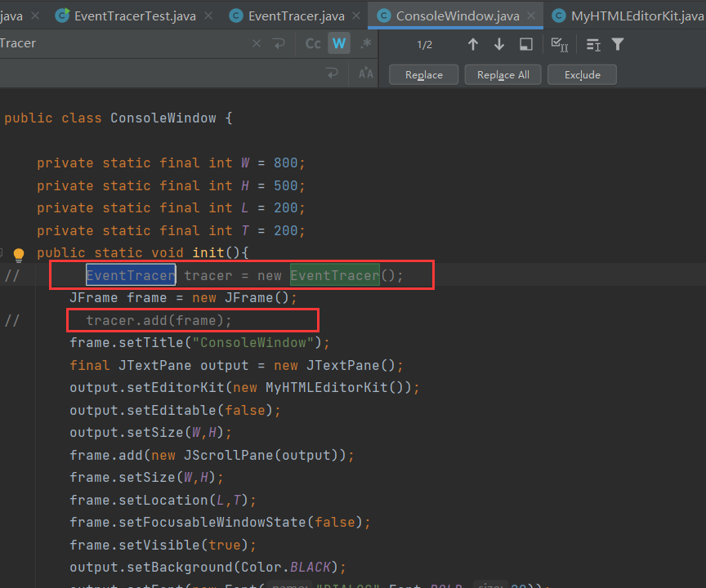This screenshot has height=588, width=706.
Task: Go to next occurrence arrow
Action: [x=499, y=44]
